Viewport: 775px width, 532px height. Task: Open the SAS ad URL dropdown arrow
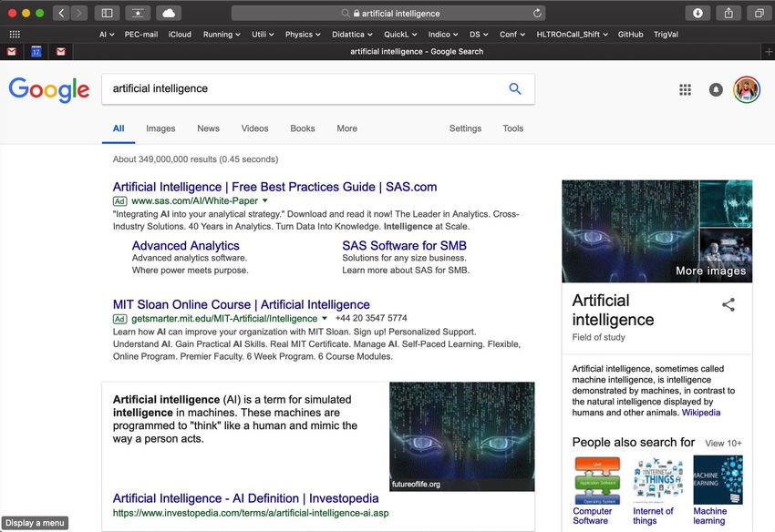(265, 200)
